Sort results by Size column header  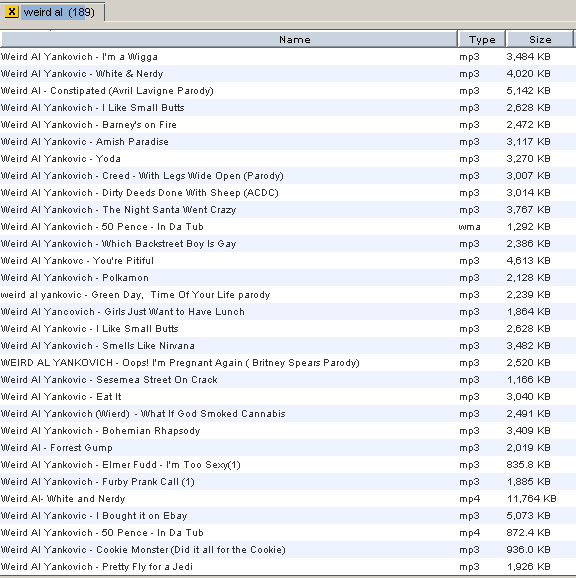click(540, 39)
